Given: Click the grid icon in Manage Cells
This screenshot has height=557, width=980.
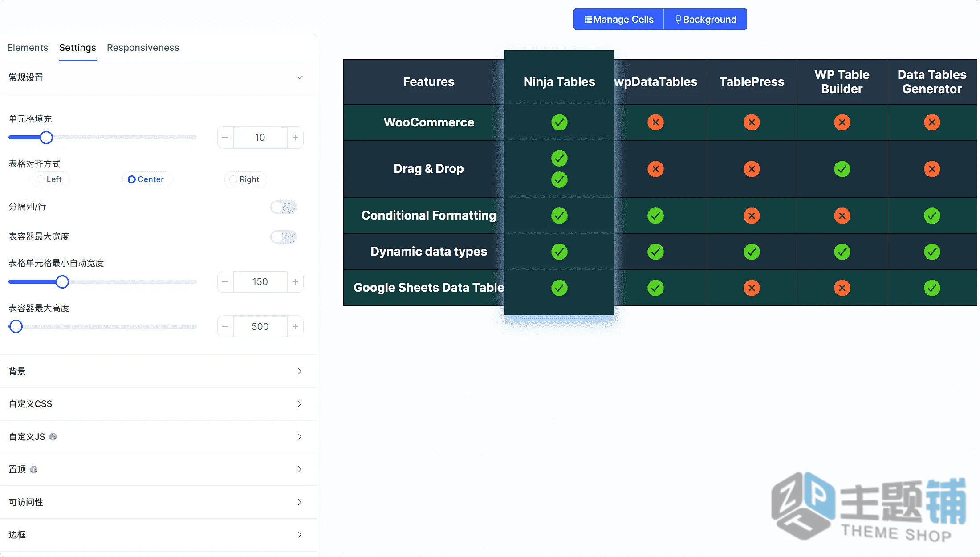Looking at the screenshot, I should [588, 20].
